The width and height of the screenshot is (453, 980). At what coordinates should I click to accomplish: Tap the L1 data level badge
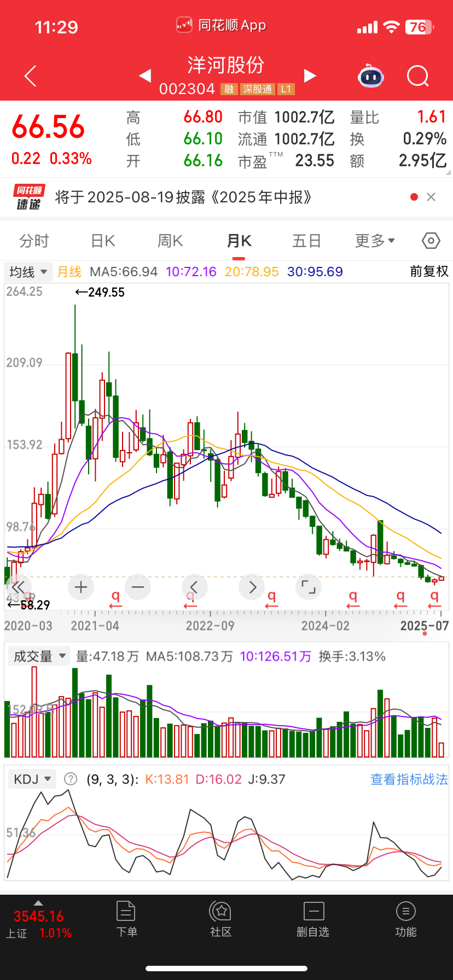point(286,89)
